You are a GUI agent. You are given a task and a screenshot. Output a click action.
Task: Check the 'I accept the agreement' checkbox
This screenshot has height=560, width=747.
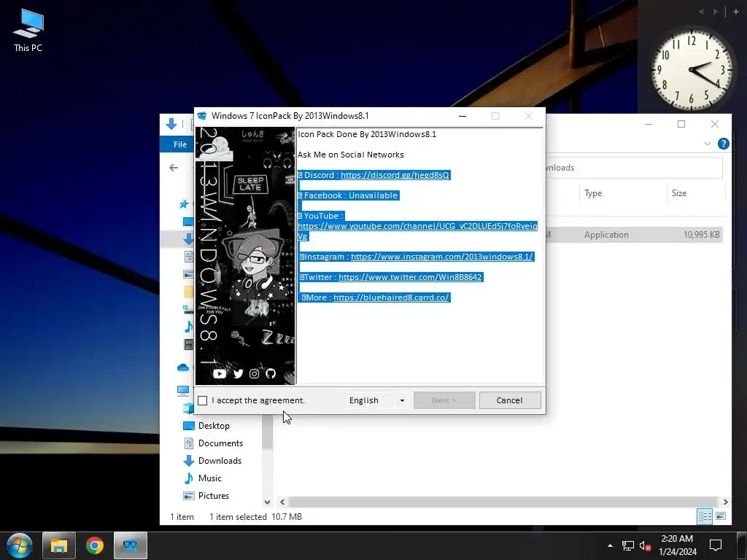click(203, 400)
